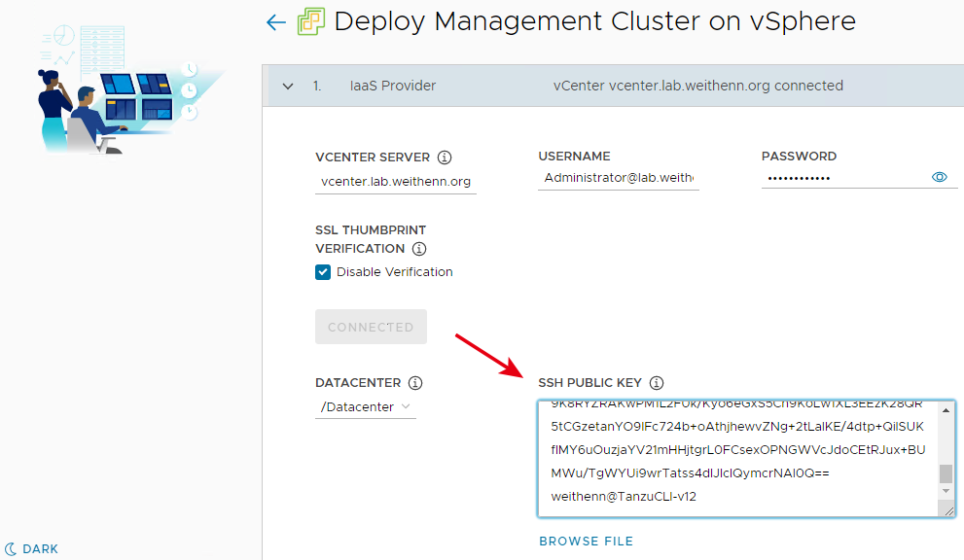Show password with the eye icon

[x=940, y=177]
